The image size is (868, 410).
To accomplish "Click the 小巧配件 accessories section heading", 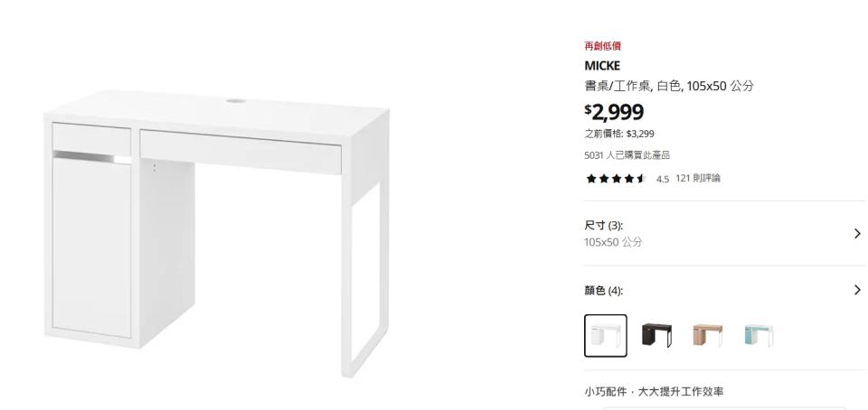I will pyautogui.click(x=654, y=392).
